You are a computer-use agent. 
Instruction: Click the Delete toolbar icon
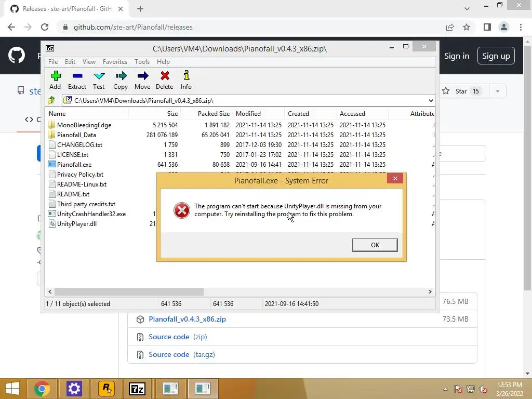(165, 76)
